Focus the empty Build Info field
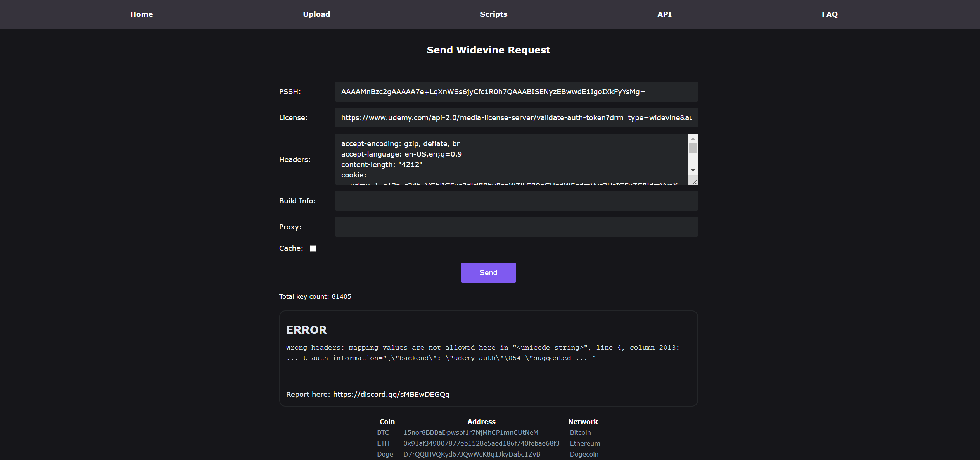This screenshot has height=460, width=980. [x=516, y=201]
